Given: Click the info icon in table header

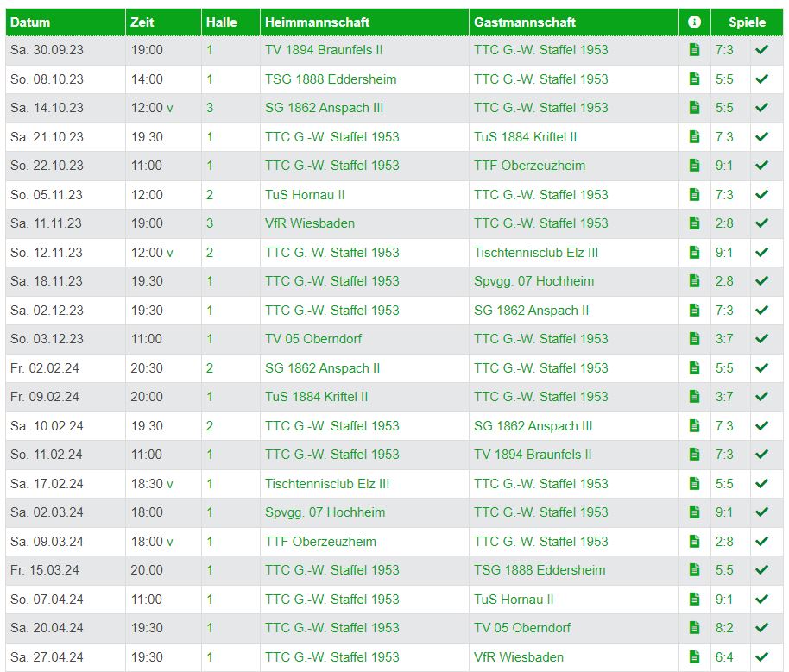Looking at the screenshot, I should 694,22.
